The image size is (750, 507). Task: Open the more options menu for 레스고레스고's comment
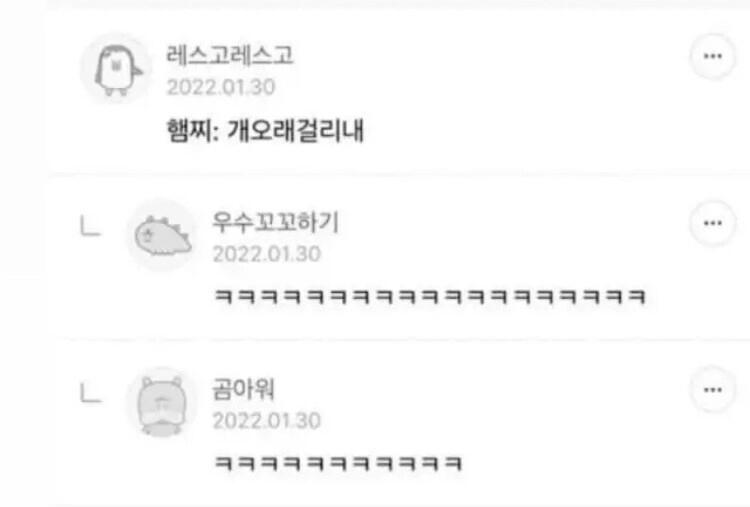(x=713, y=56)
